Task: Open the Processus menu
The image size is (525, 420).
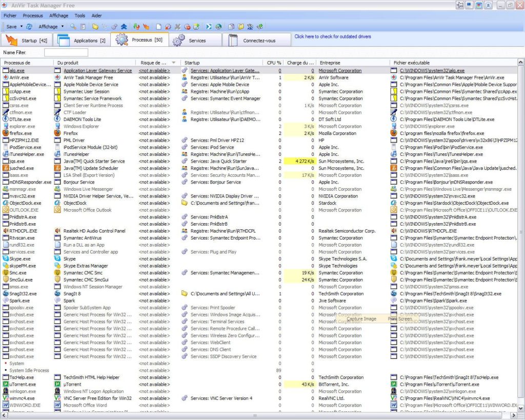Action: [33, 15]
